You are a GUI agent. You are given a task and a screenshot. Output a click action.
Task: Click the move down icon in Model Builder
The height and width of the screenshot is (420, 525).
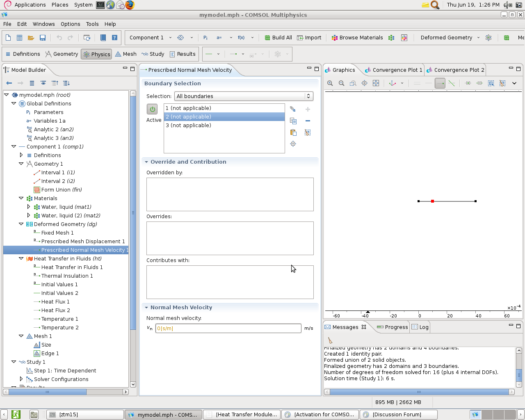point(66,83)
